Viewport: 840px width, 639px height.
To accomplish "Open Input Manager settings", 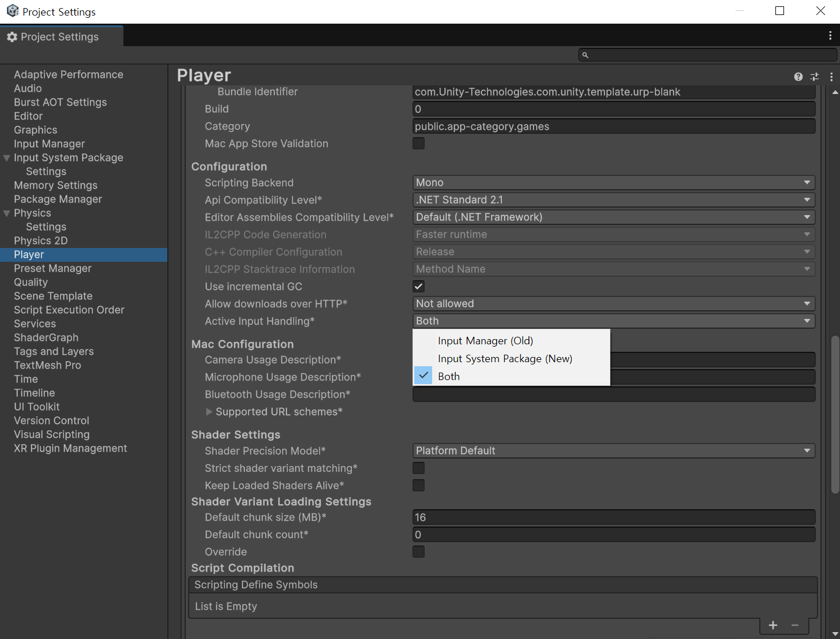I will point(50,144).
